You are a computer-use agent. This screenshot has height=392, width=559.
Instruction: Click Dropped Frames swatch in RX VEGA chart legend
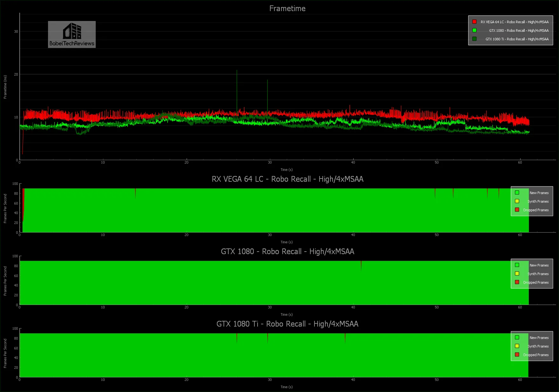(517, 210)
